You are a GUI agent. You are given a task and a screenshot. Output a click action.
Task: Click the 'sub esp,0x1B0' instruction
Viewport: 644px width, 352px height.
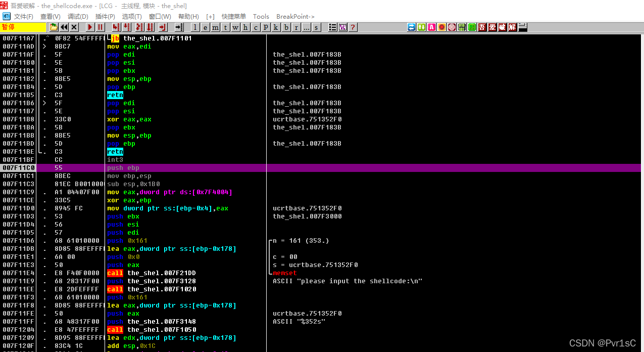tap(133, 184)
